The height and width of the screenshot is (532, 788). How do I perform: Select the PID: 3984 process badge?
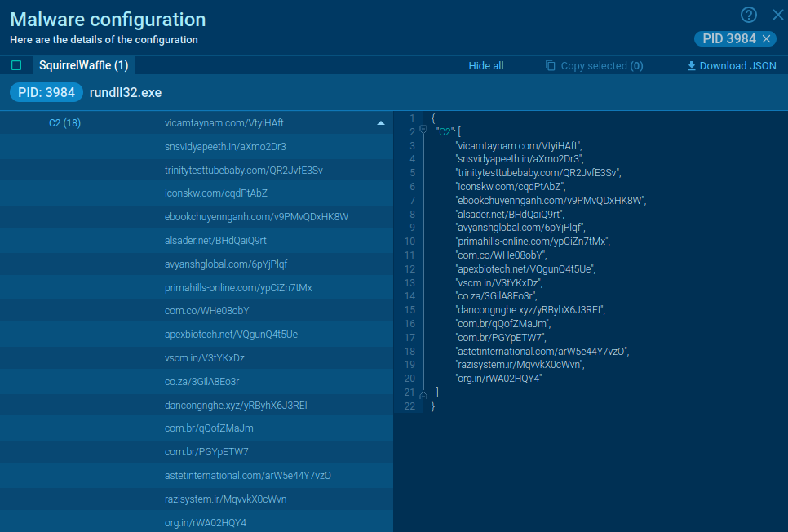point(47,93)
